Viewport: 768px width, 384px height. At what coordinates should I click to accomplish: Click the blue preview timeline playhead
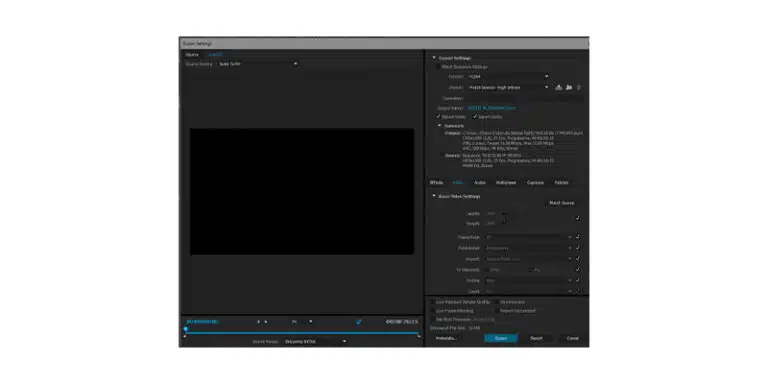pyautogui.click(x=186, y=329)
